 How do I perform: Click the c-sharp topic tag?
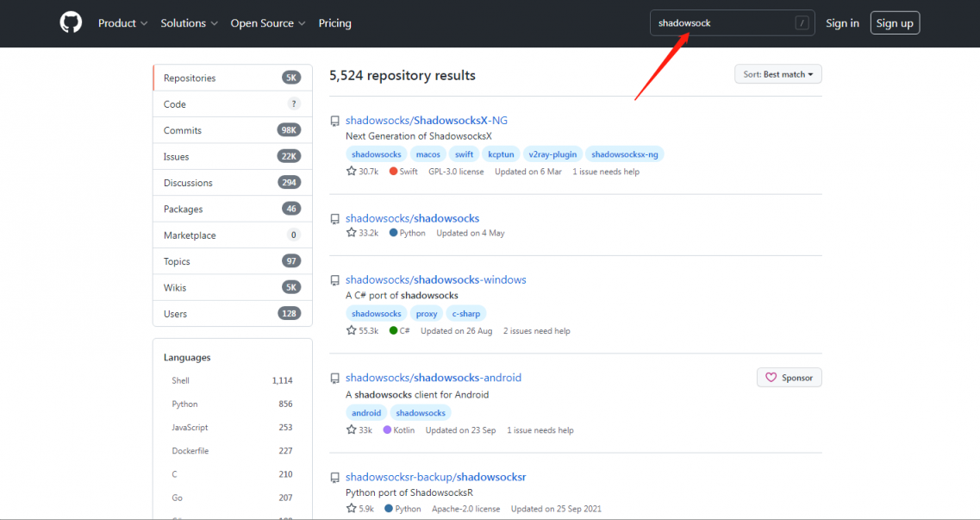pos(466,314)
